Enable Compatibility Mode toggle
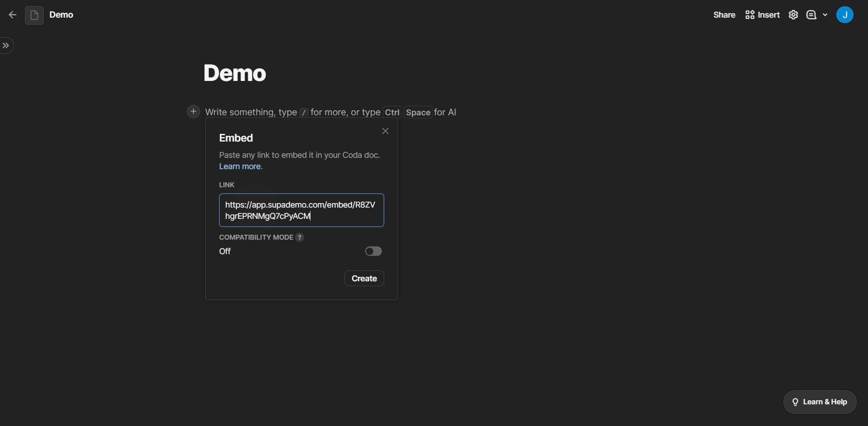The width and height of the screenshot is (868, 426). 373,251
